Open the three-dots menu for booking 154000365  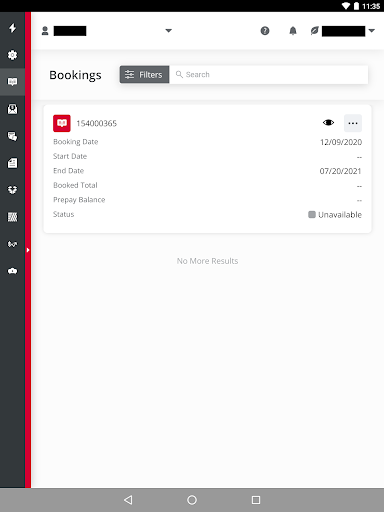(x=353, y=123)
